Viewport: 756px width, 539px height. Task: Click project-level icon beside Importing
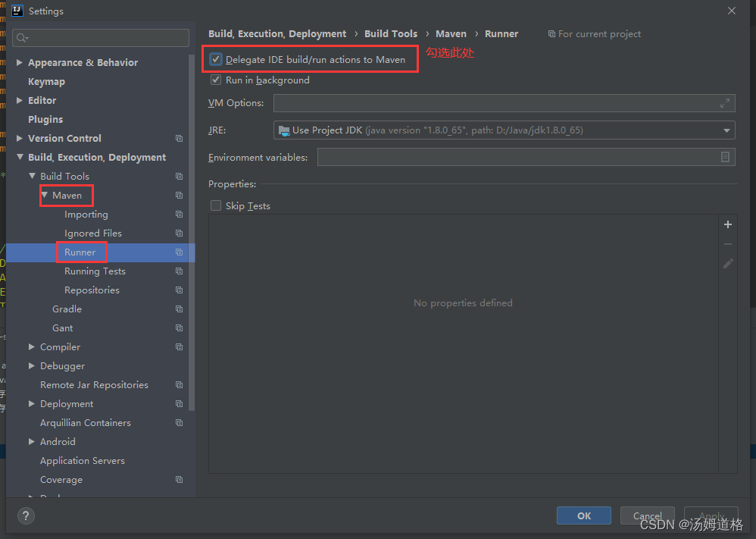(180, 215)
